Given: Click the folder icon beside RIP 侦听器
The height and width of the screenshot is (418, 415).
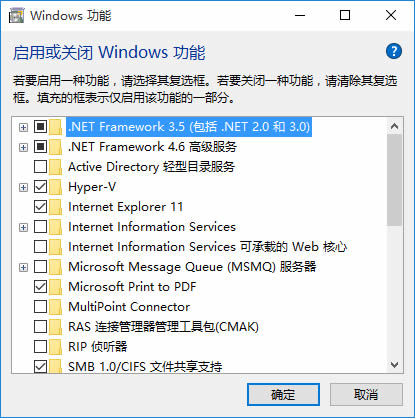Looking at the screenshot, I should [55, 347].
